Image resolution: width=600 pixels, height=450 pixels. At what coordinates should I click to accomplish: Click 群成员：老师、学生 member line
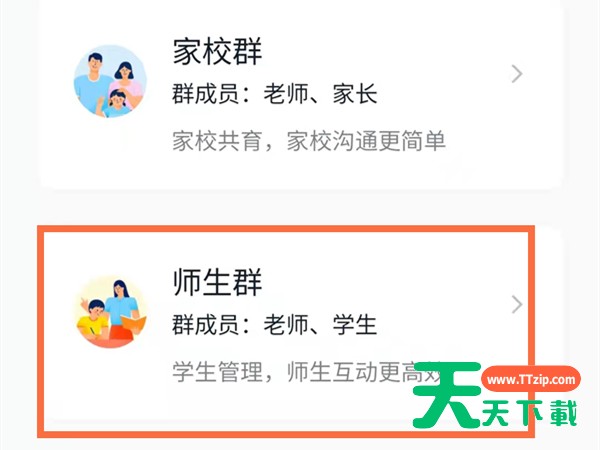pos(275,325)
